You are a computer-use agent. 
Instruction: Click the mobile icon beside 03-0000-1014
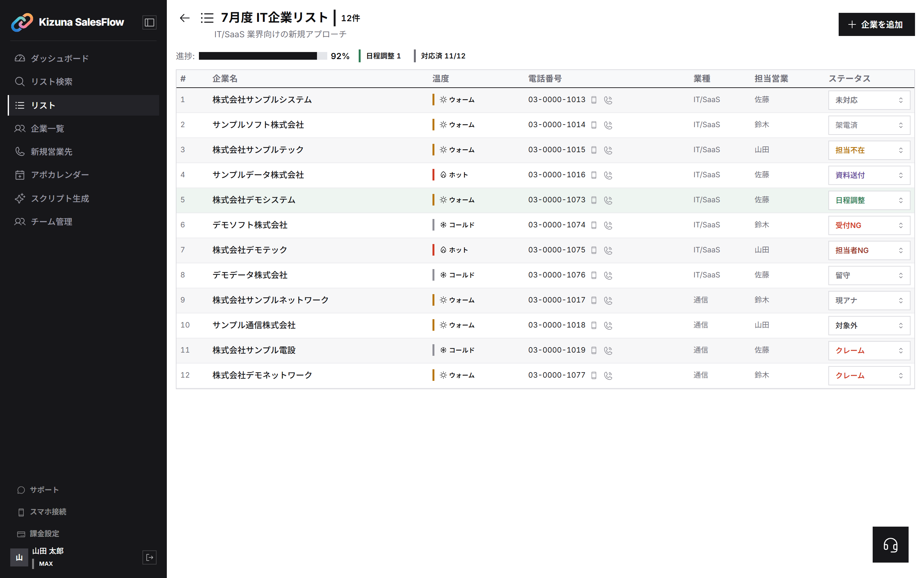(594, 125)
